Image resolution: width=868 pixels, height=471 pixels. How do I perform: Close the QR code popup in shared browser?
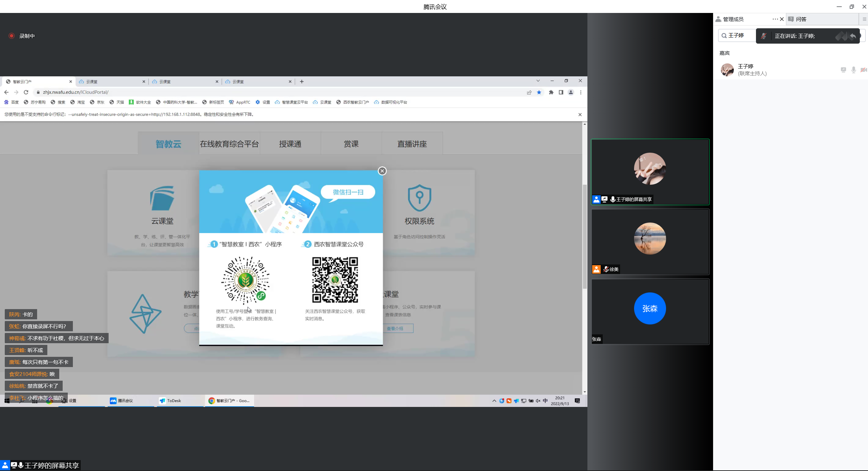[382, 171]
